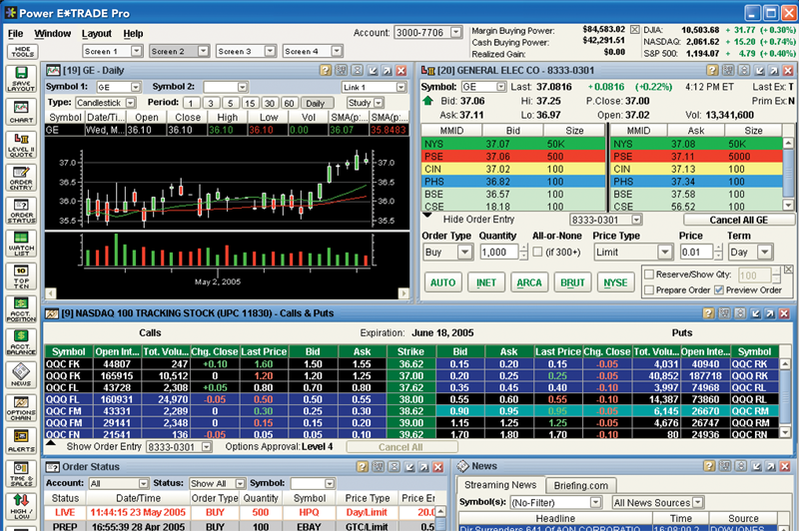Screen dimensions: 799x532
Task: Open the Chart tool
Action: [21, 112]
